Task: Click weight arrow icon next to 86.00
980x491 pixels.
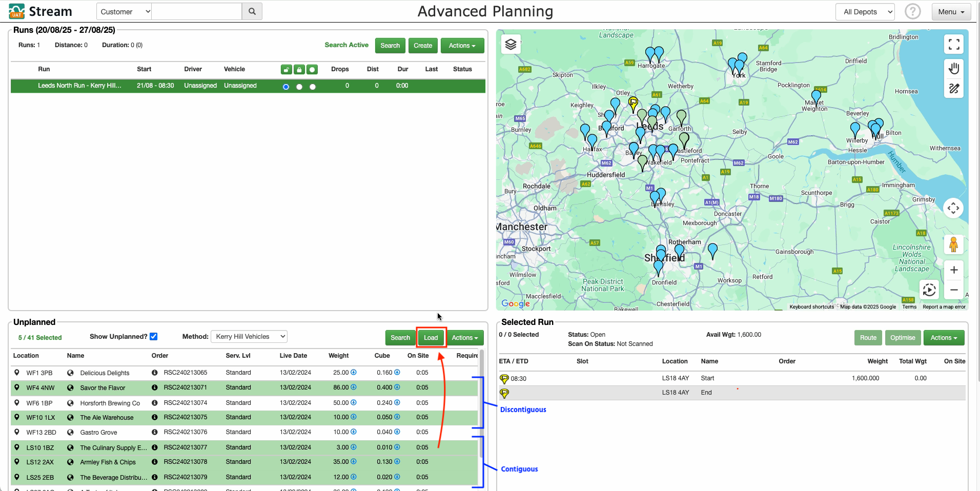Action: pos(353,387)
